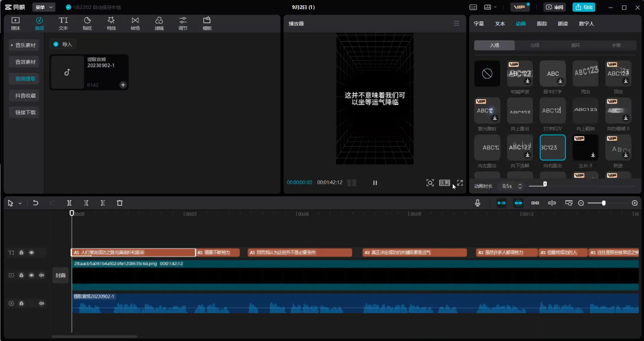Screen dimensions: 644x341
Task: Switch to the 朗读 tab
Action: click(x=563, y=24)
